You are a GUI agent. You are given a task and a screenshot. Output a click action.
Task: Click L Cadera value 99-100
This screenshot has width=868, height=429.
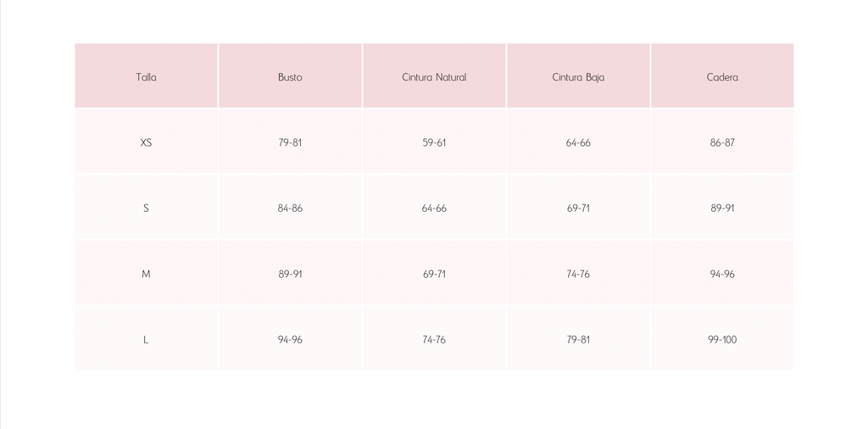722,339
